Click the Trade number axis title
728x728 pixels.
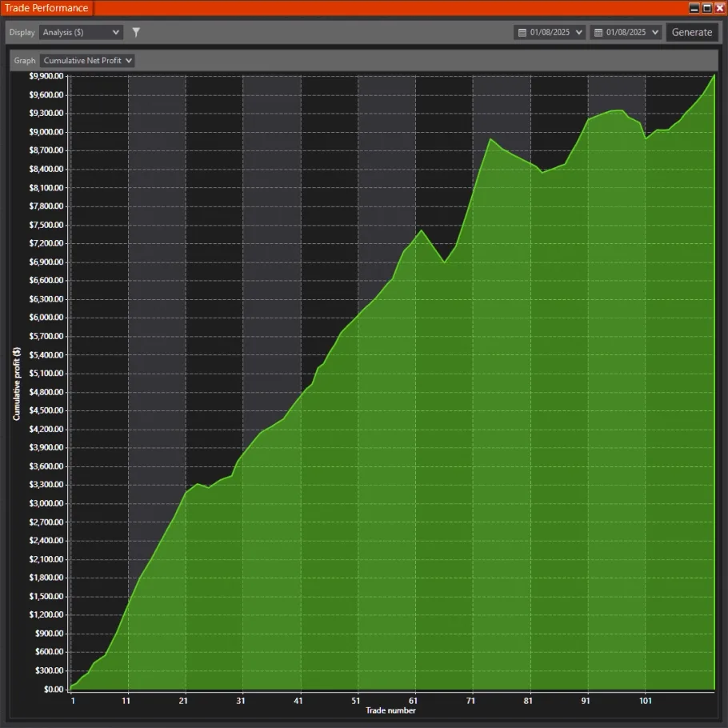coord(390,710)
